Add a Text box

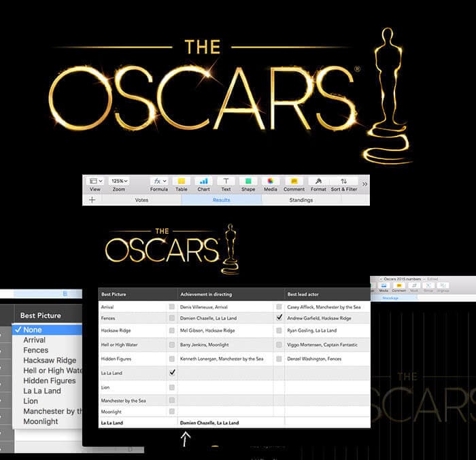click(226, 181)
